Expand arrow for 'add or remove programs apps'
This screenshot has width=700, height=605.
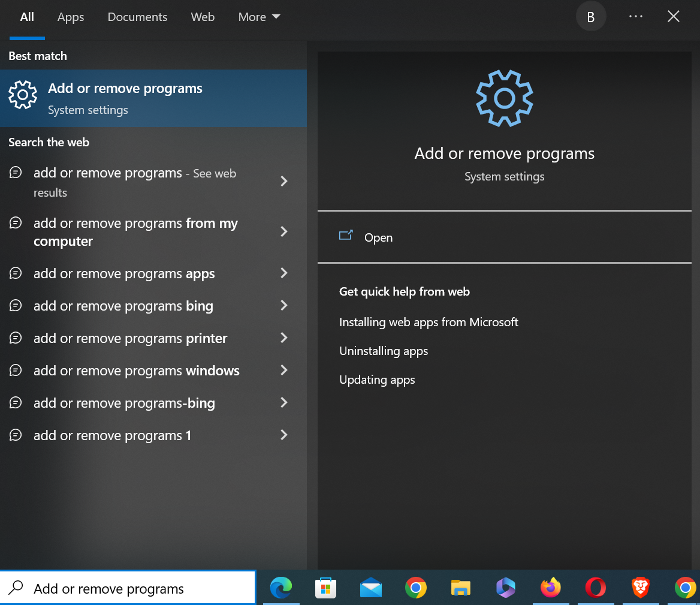coord(284,273)
